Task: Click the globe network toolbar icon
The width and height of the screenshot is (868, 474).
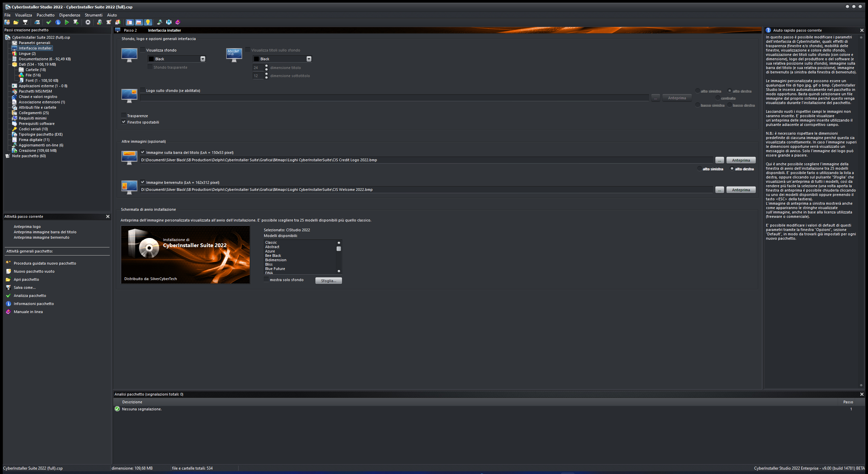Action: pyautogui.click(x=160, y=22)
